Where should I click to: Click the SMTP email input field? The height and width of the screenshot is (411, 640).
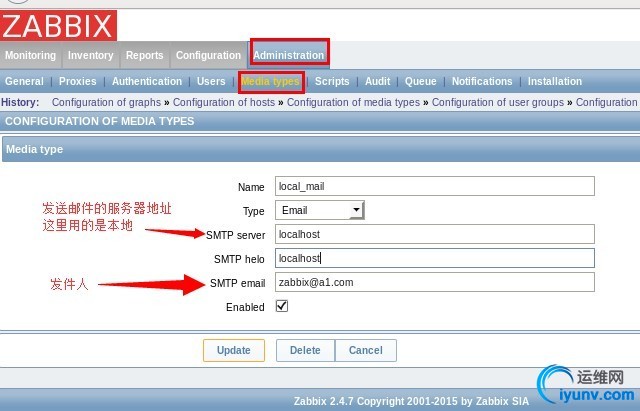pyautogui.click(x=435, y=282)
